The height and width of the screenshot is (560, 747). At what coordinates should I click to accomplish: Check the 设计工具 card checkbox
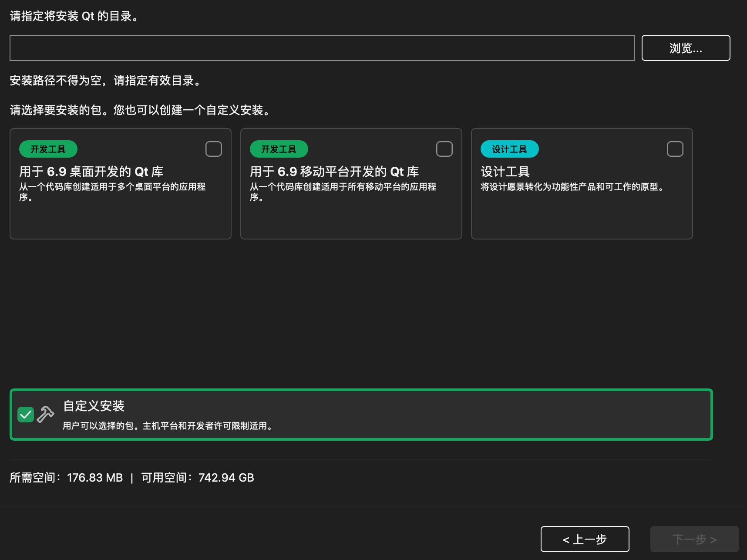[x=675, y=149]
